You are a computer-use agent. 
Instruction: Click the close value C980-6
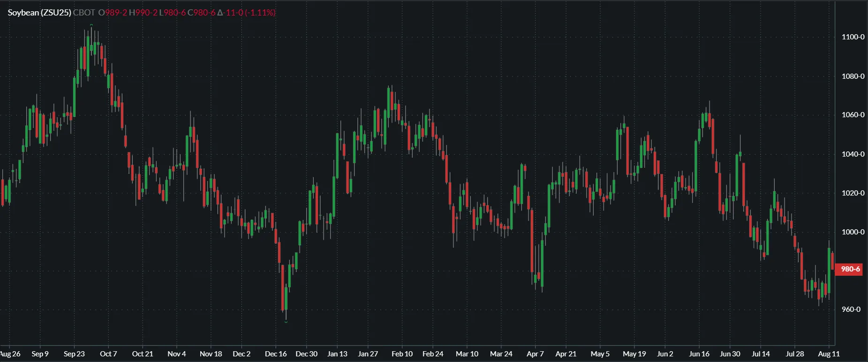tap(202, 13)
